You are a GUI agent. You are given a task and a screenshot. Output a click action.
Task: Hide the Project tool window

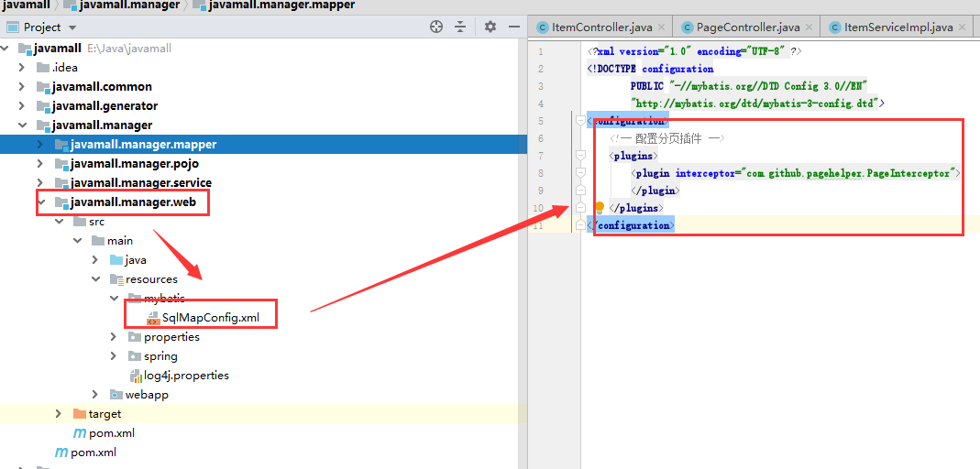click(x=513, y=27)
